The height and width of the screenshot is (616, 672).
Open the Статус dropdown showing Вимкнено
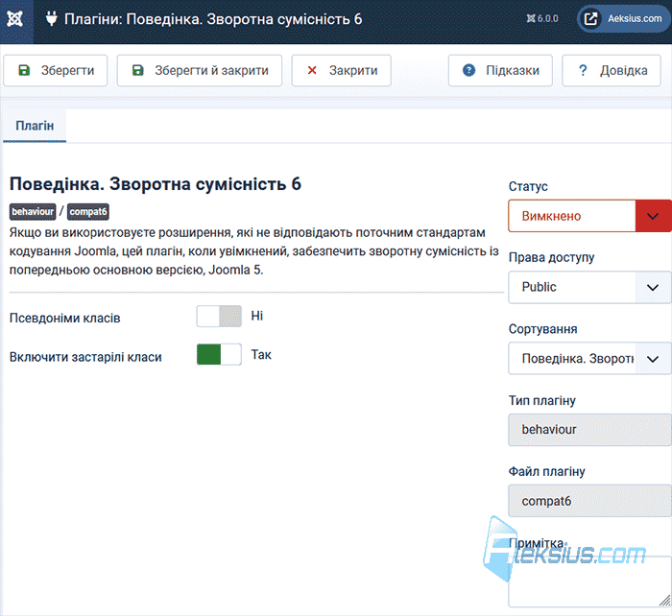[x=589, y=216]
